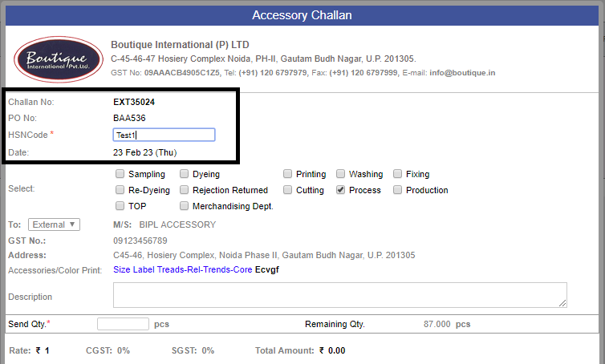Check the TOP option

(x=120, y=205)
